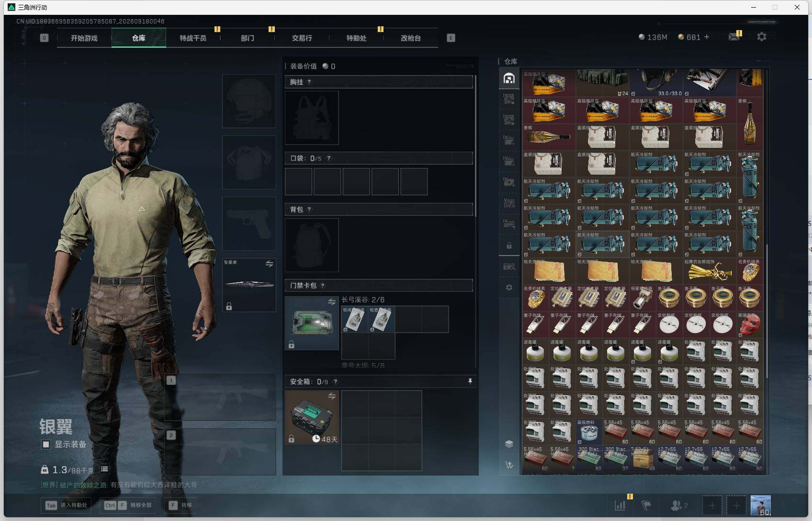This screenshot has height=521, width=812.
Task: Click the help icon next to 门禁卡包
Action: [x=323, y=286]
